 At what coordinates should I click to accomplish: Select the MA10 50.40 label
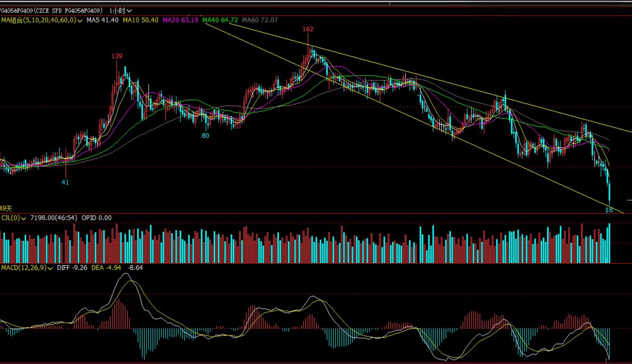pos(140,20)
